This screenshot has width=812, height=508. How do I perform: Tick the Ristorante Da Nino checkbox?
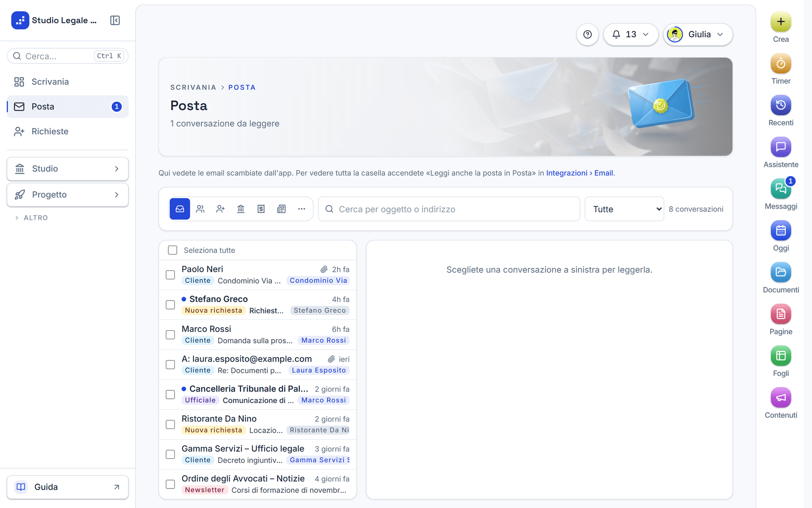point(170,424)
